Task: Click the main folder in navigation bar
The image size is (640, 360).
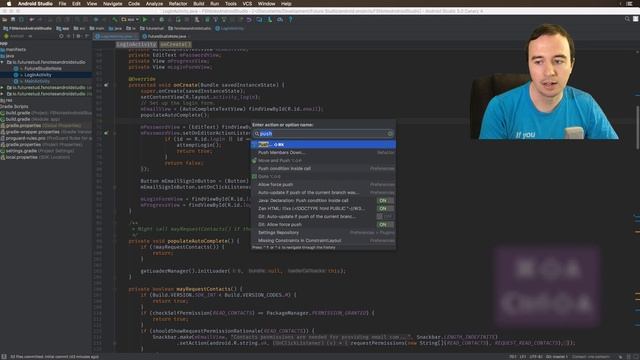Action: 97,29
